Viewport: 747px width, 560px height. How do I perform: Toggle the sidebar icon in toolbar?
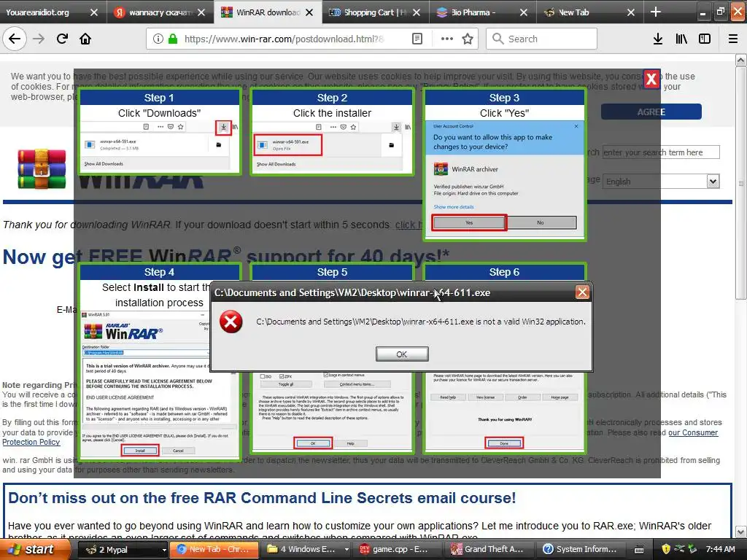click(x=705, y=39)
